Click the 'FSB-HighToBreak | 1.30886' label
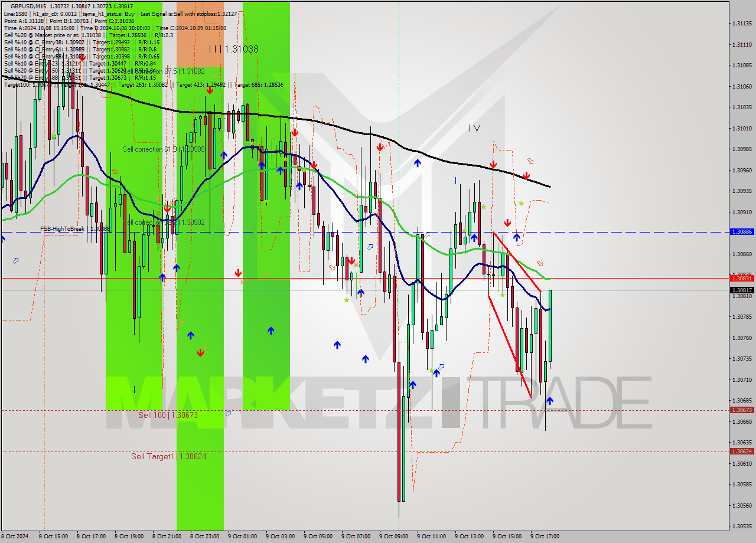The width and height of the screenshot is (756, 543). [x=75, y=228]
